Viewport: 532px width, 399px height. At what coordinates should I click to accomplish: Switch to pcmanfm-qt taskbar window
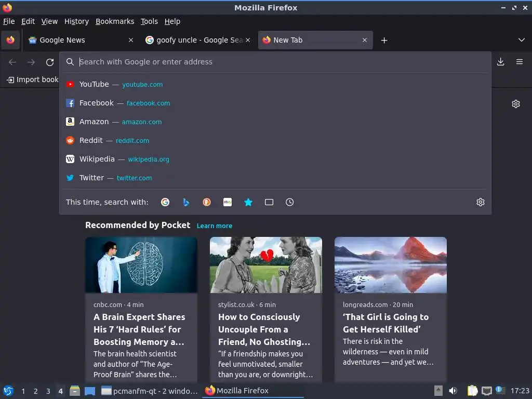150,391
